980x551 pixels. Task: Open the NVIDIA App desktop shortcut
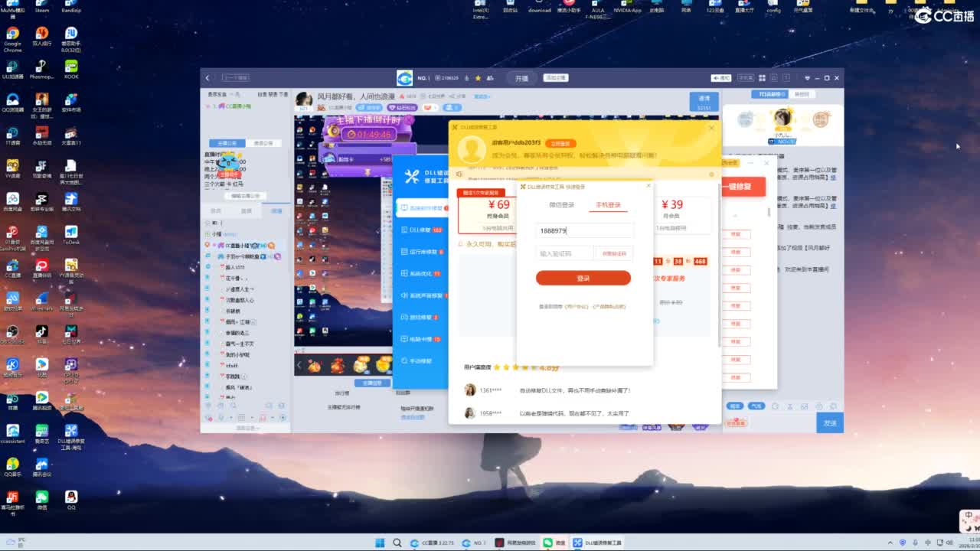tap(627, 7)
